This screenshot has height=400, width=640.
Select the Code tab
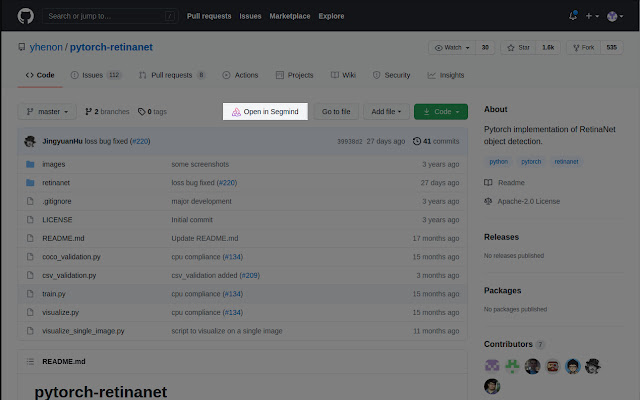click(40, 75)
